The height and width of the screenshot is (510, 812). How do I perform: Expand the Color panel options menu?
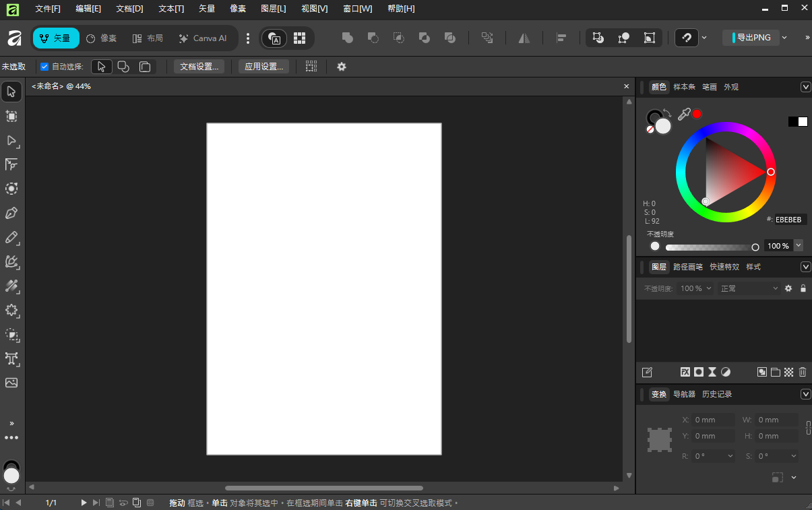(x=805, y=87)
